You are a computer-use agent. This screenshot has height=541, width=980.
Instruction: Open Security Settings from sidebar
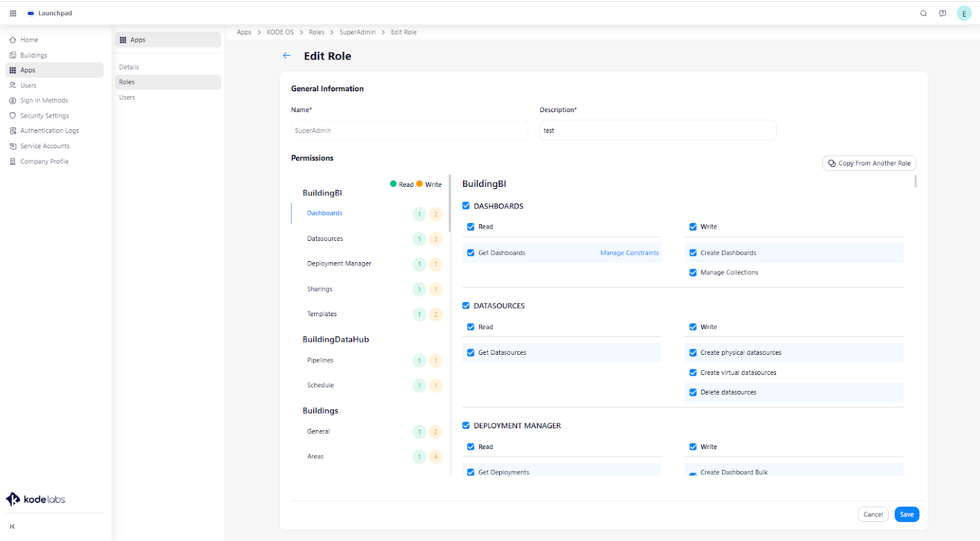click(44, 116)
